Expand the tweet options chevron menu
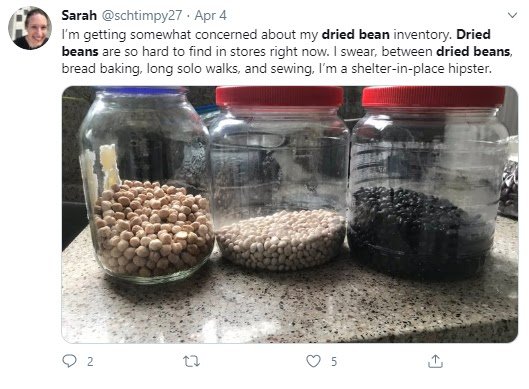The height and width of the screenshot is (389, 529). (512, 15)
